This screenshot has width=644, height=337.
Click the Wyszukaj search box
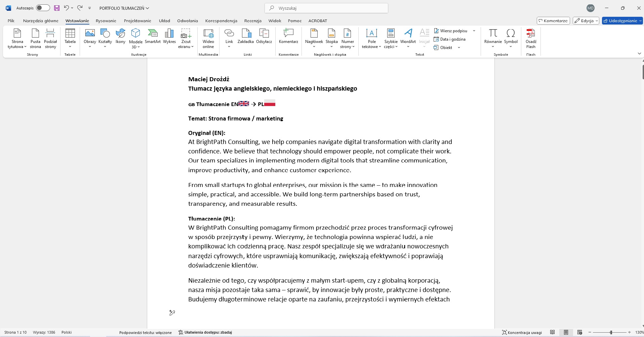pos(326,8)
